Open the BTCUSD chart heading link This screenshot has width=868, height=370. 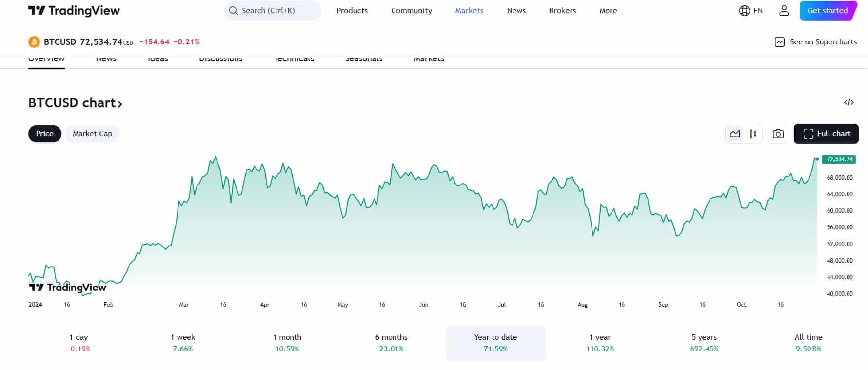75,103
